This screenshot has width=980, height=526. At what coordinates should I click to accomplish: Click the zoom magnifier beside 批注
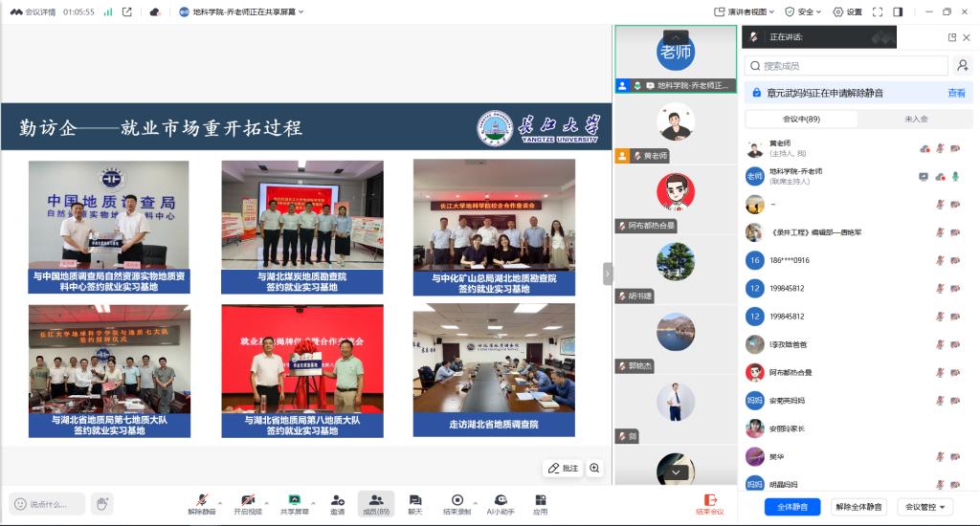click(595, 468)
